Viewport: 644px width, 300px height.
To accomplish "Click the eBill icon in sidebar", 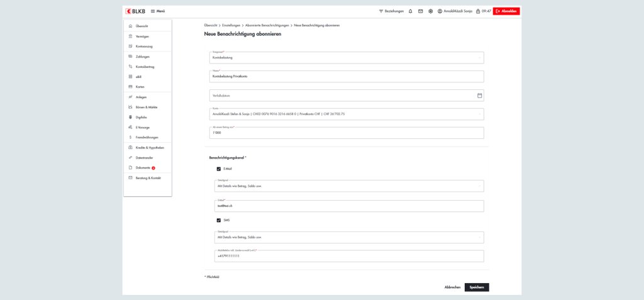I will tap(130, 77).
